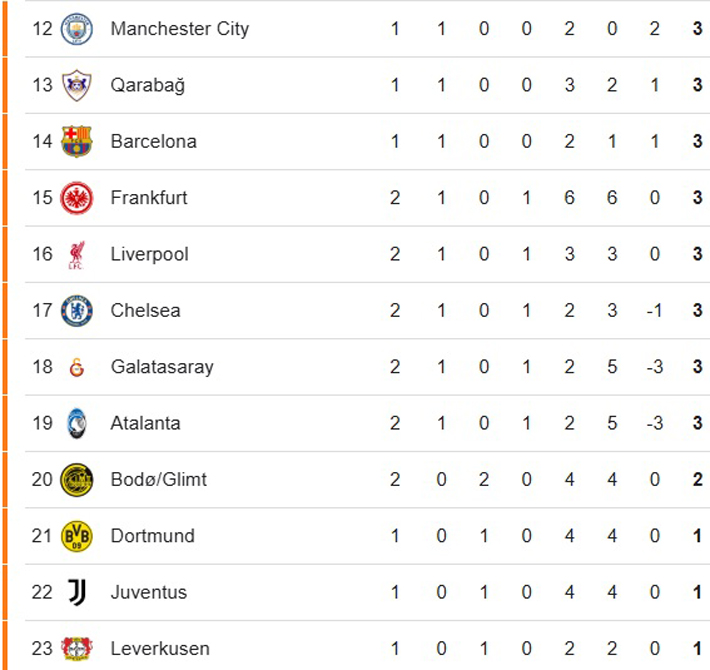Click the Liverpool club crest
Screen dimensions: 710x670
76,254
